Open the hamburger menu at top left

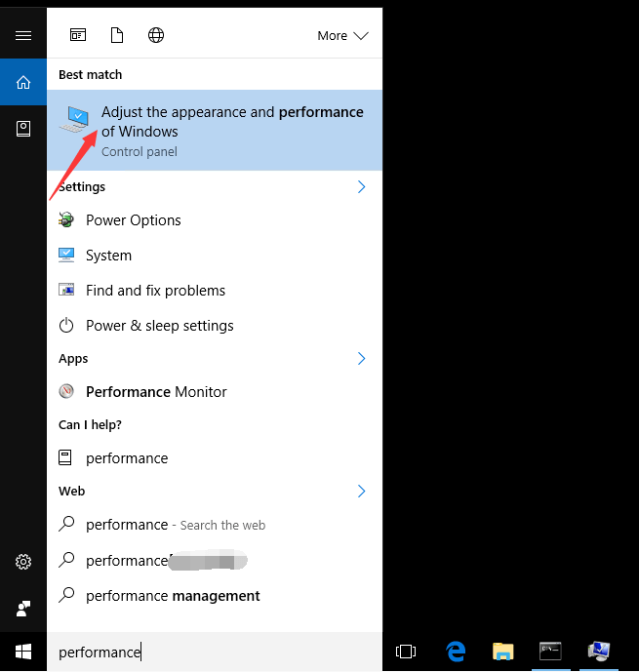(x=23, y=35)
